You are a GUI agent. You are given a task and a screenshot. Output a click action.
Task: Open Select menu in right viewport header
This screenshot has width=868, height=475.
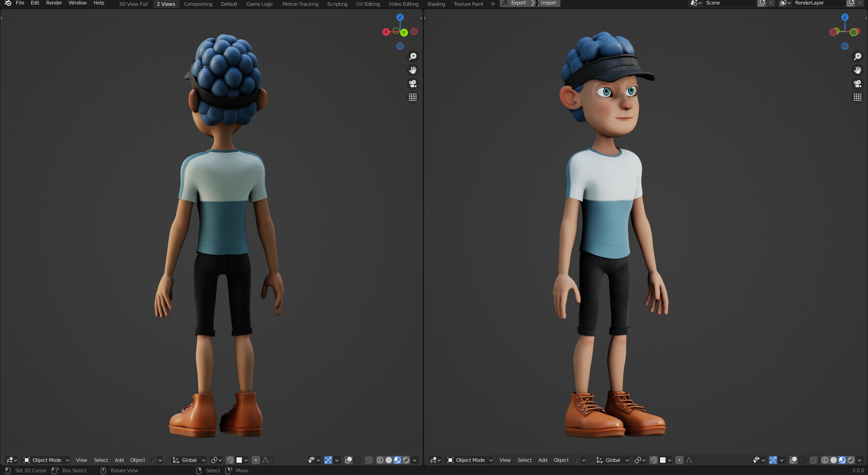tap(524, 460)
